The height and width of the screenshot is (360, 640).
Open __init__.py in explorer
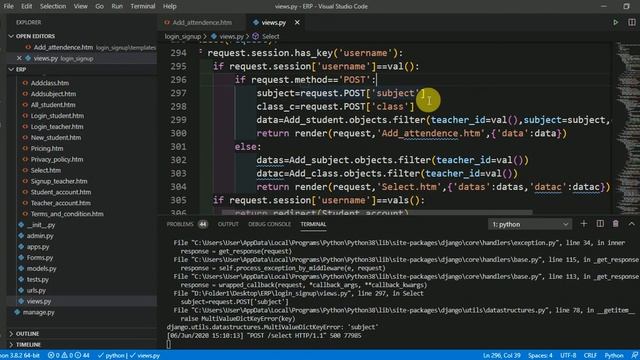click(x=41, y=225)
